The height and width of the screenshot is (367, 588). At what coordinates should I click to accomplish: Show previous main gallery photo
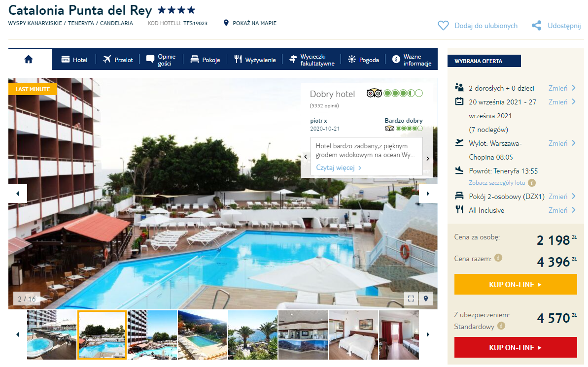[18, 194]
